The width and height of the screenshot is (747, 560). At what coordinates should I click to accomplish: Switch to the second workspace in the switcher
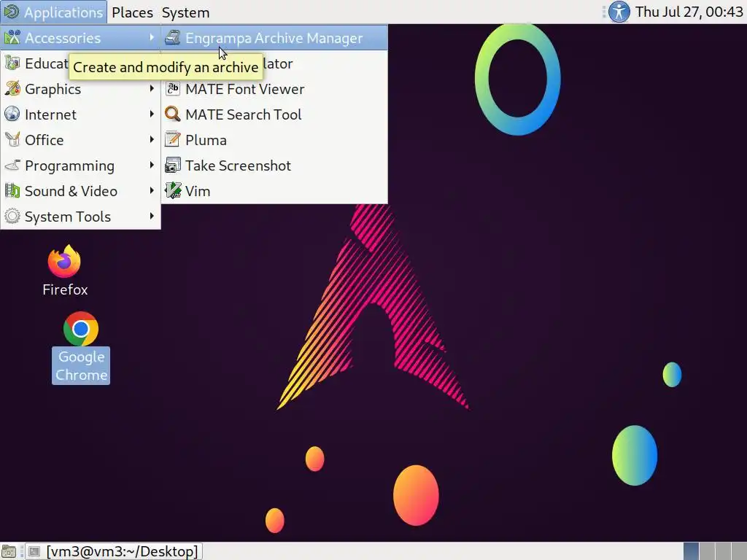click(x=707, y=551)
